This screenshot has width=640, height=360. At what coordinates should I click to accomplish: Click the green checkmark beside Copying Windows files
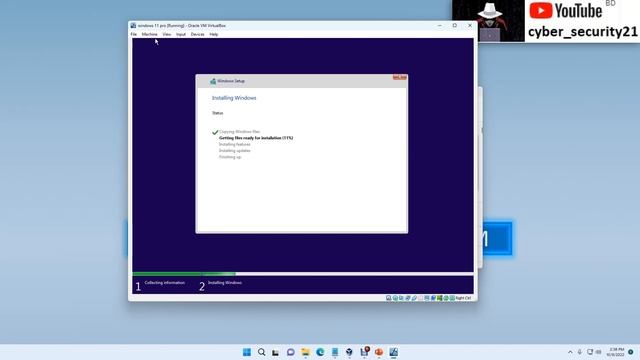pyautogui.click(x=215, y=132)
